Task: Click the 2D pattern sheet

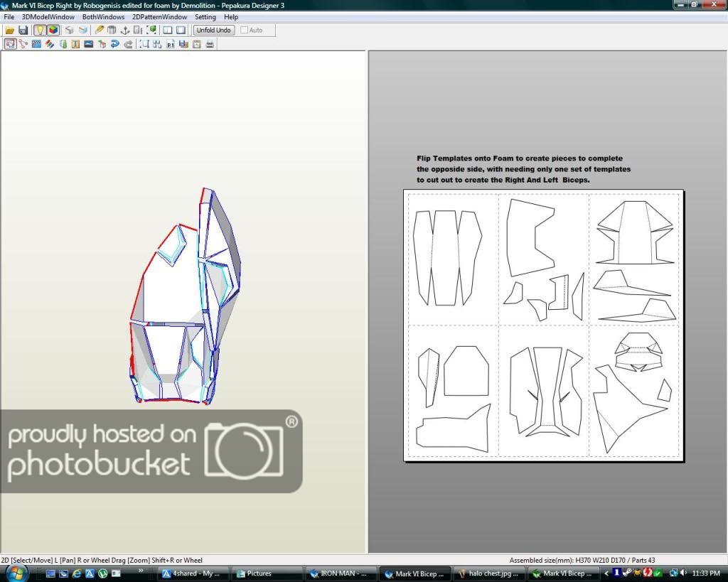Action: (x=544, y=325)
